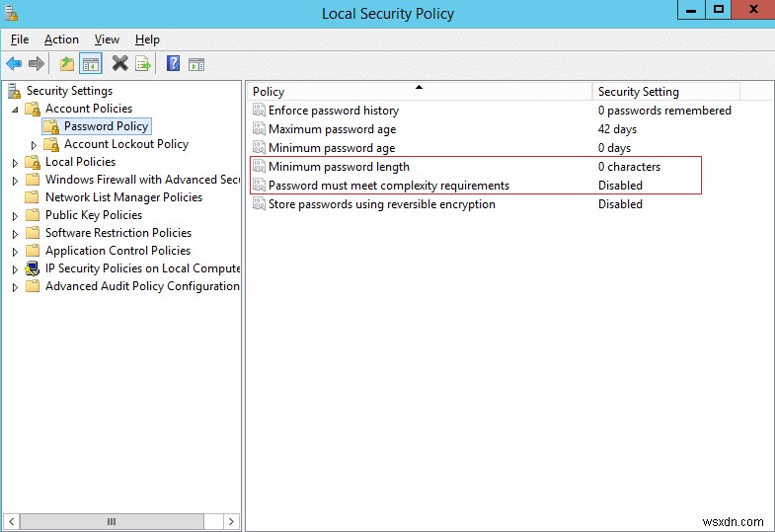This screenshot has height=532, width=775.
Task: Click the '0 passwords remembered' value
Action: tap(664, 111)
